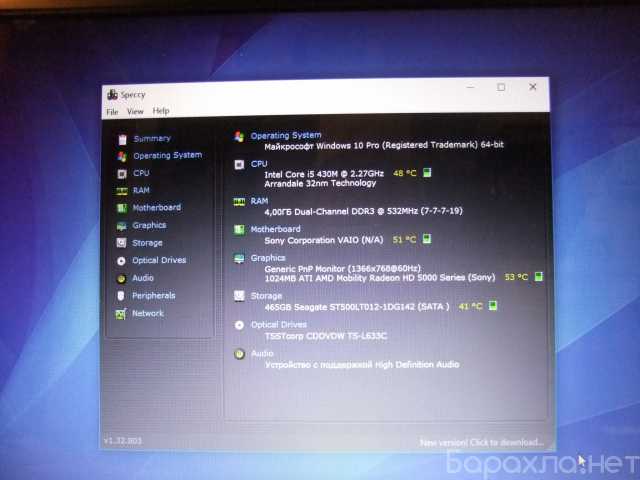Image resolution: width=640 pixels, height=480 pixels.
Task: Select RAM in the sidebar
Action: point(141,190)
